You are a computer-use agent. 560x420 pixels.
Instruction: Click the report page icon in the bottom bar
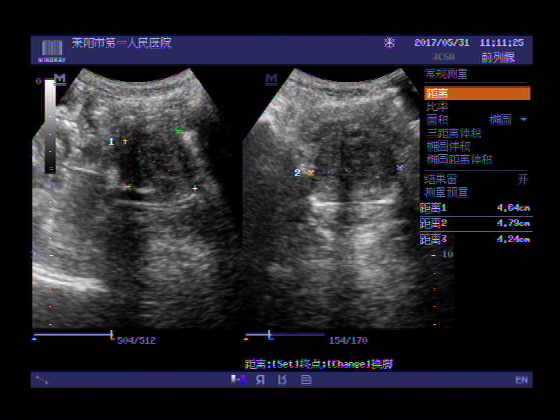306,380
